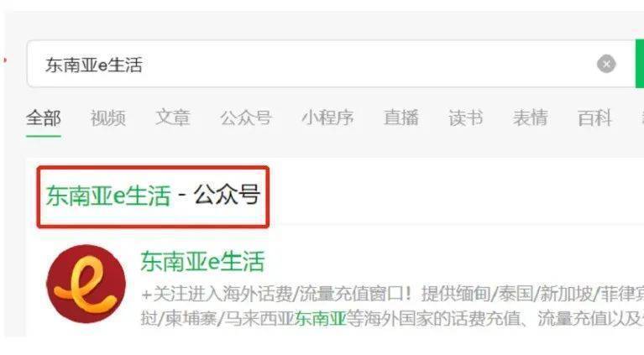Screen dimensions: 644x355
Task: Click the partially visible tab after 百科
Action: click(643, 118)
